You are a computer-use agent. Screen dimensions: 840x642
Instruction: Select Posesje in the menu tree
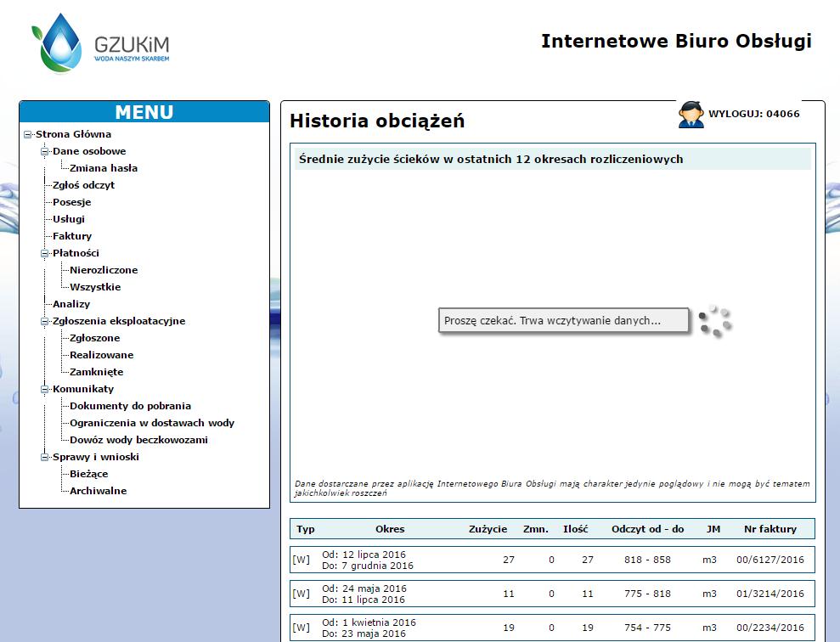(x=72, y=202)
